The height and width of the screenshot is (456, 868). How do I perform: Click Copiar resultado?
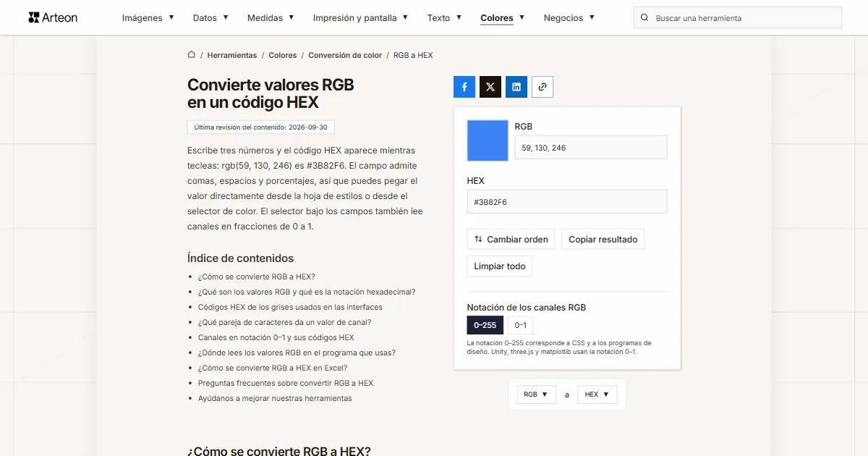click(x=603, y=240)
